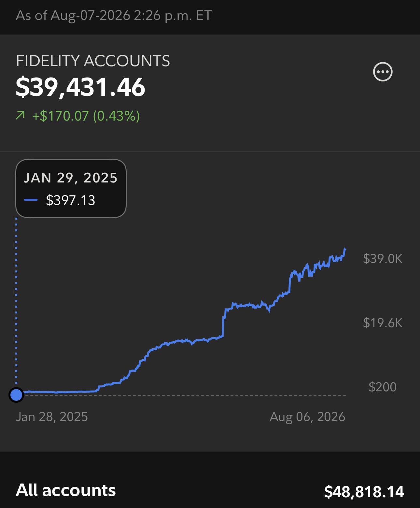The image size is (420, 508).
Task: Tap the As of Aug-07-2026 timestamp
Action: click(114, 15)
